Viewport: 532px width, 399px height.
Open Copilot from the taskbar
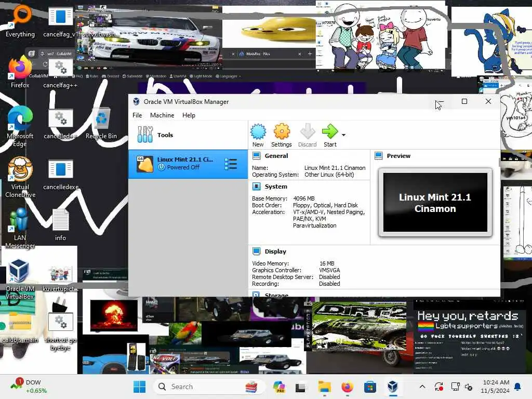click(x=279, y=387)
